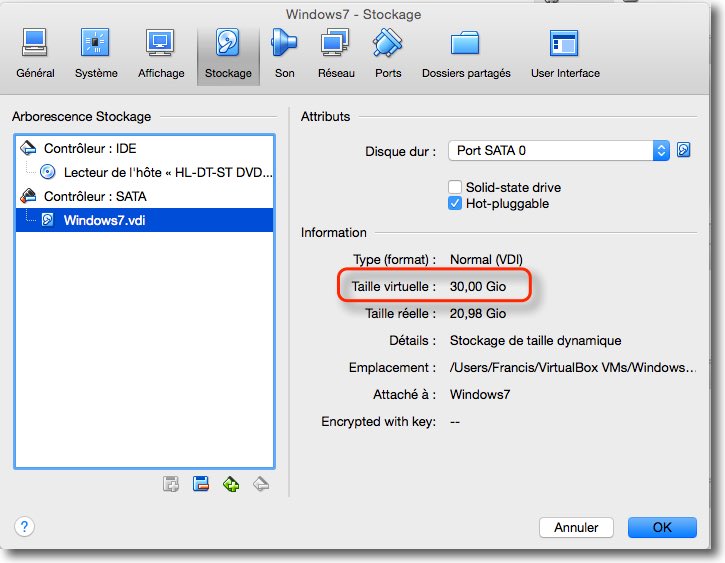The height and width of the screenshot is (563, 725).
Task: Switch to the User Interface tab
Action: click(565, 55)
